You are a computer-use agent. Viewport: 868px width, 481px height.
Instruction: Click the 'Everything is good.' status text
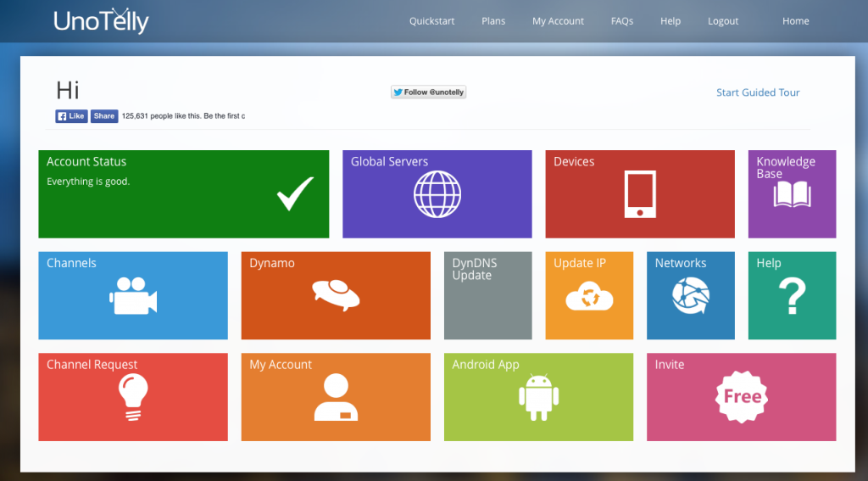click(x=88, y=182)
